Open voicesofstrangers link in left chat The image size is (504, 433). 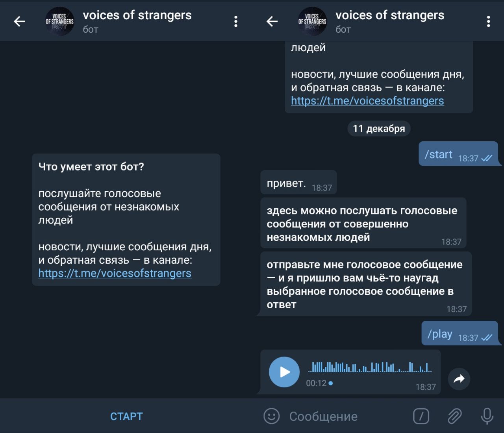(x=115, y=273)
